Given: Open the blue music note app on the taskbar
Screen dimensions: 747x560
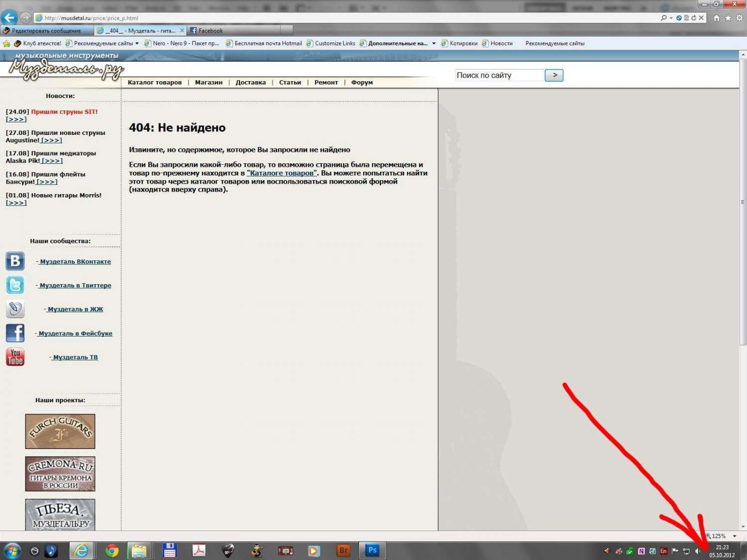Looking at the screenshot, I should (x=51, y=551).
